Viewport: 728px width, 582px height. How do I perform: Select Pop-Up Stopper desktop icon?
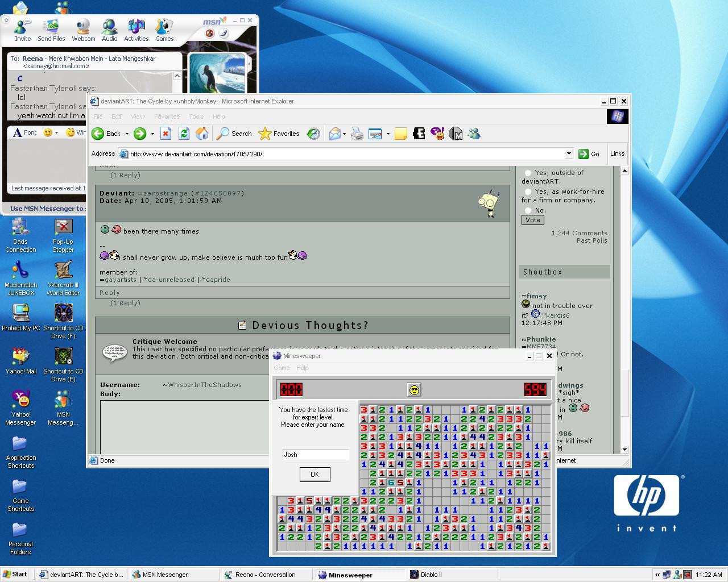pos(63,236)
